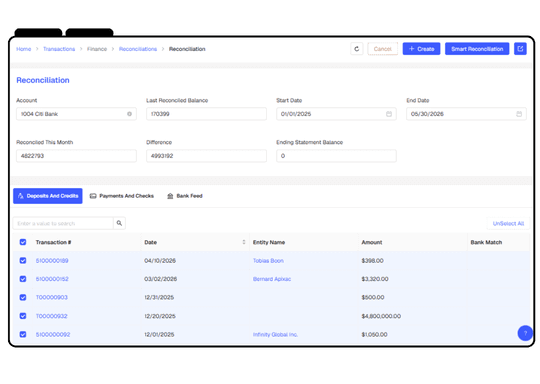The image size is (540, 384).
Task: Click the search value input box
Action: pyautogui.click(x=63, y=223)
